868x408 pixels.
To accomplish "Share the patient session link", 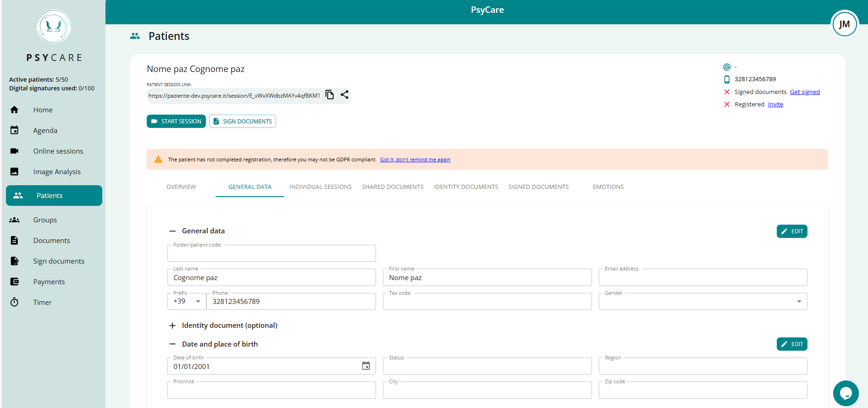I will point(344,94).
